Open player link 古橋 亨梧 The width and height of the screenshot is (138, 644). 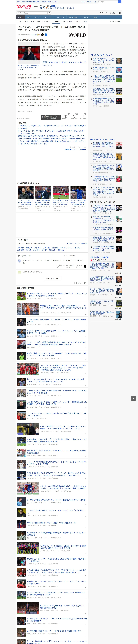point(46,248)
